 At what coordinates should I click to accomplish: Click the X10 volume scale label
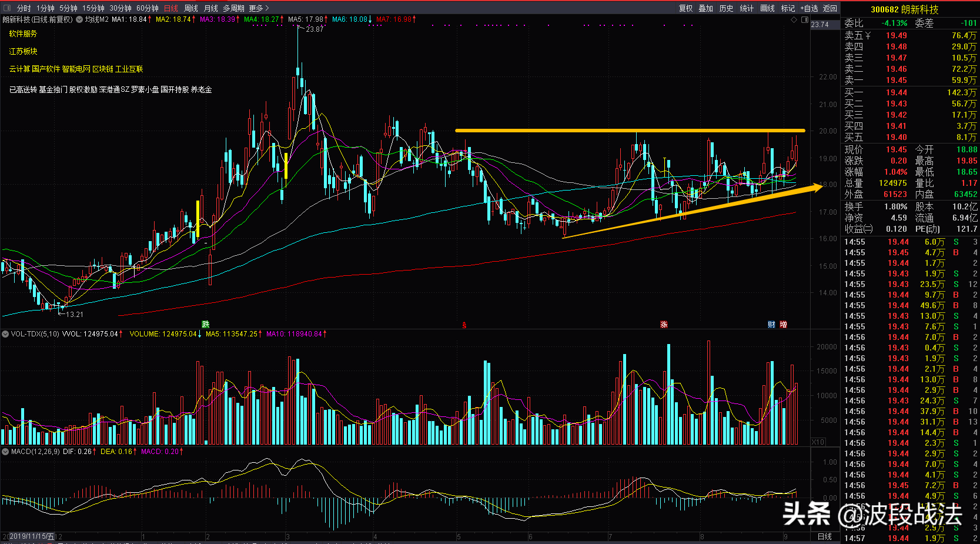pos(818,442)
